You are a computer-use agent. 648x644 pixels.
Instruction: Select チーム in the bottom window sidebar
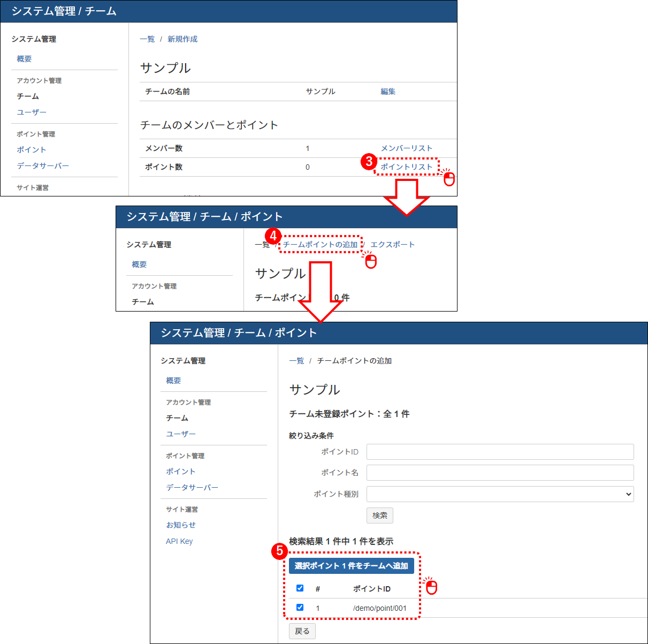point(177,418)
